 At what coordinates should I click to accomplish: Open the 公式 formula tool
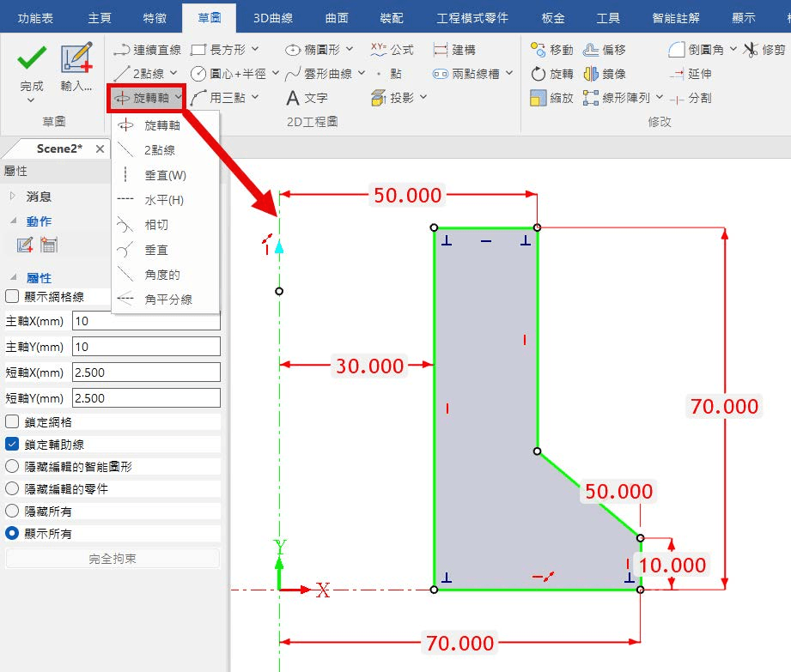click(392, 50)
